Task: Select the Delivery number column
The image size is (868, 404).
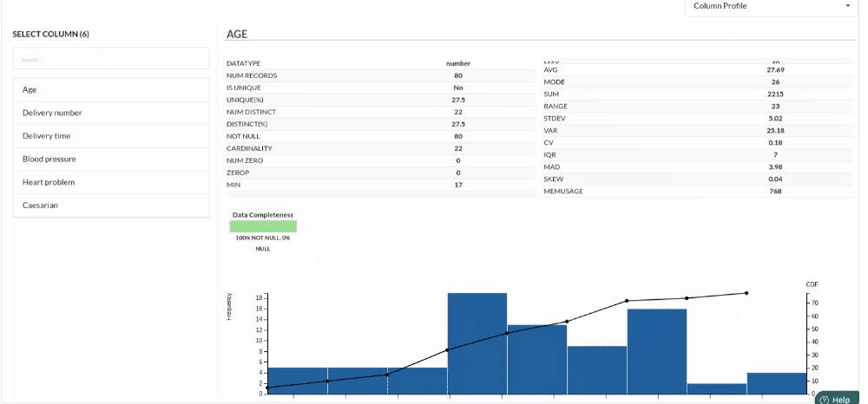Action: 111,113
